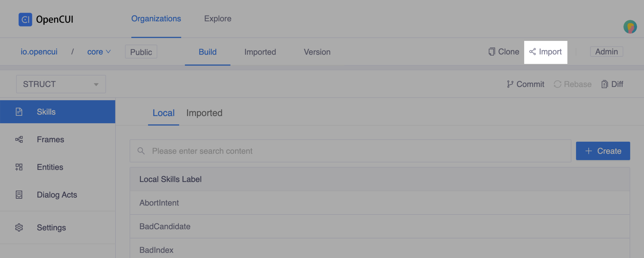Click the user avatar in top right
This screenshot has height=258, width=644.
[x=630, y=26]
